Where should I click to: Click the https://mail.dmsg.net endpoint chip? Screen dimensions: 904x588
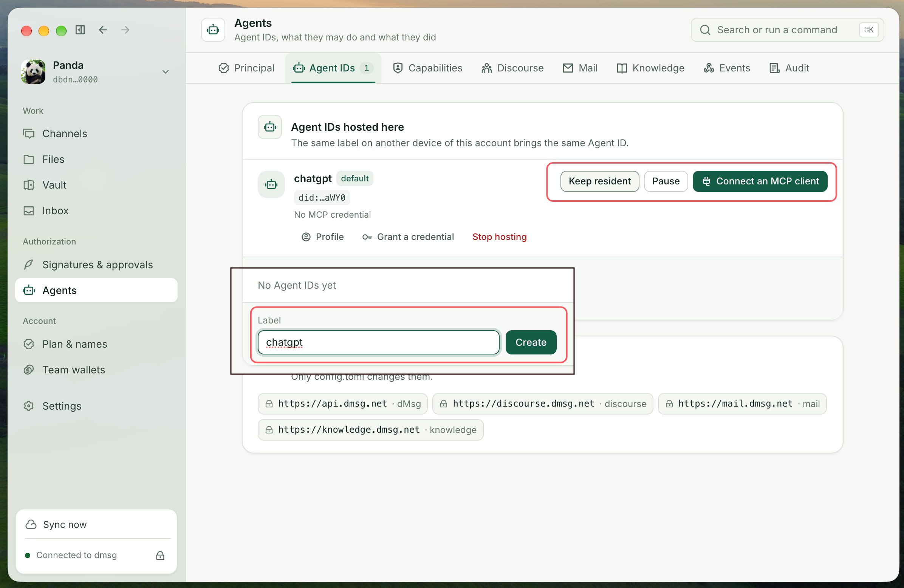pyautogui.click(x=742, y=404)
